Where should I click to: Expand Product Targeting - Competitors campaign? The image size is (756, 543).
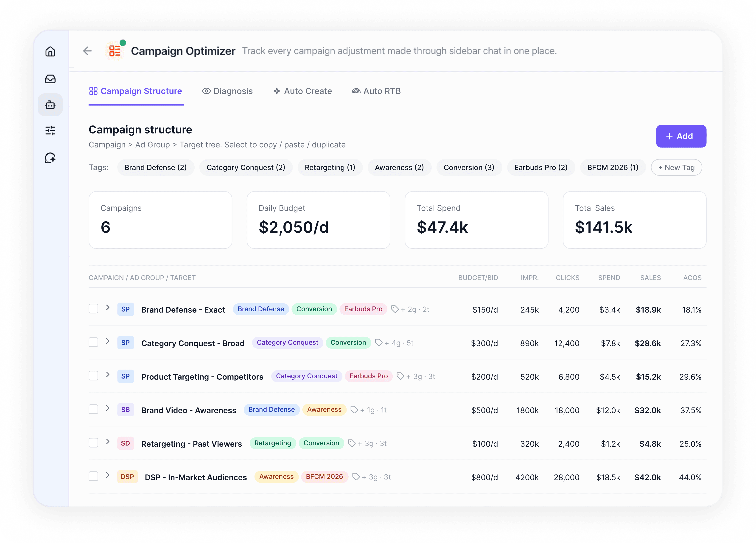tap(108, 375)
